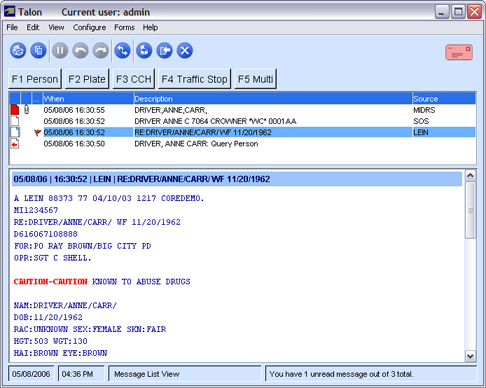486x388 pixels.
Task: Sort by the Source column header
Action: pos(444,99)
